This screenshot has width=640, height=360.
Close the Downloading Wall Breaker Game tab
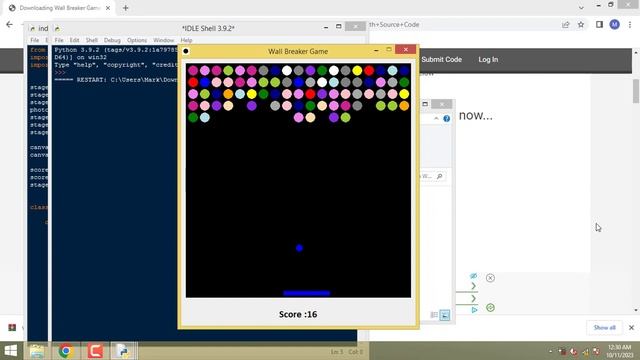(108, 8)
